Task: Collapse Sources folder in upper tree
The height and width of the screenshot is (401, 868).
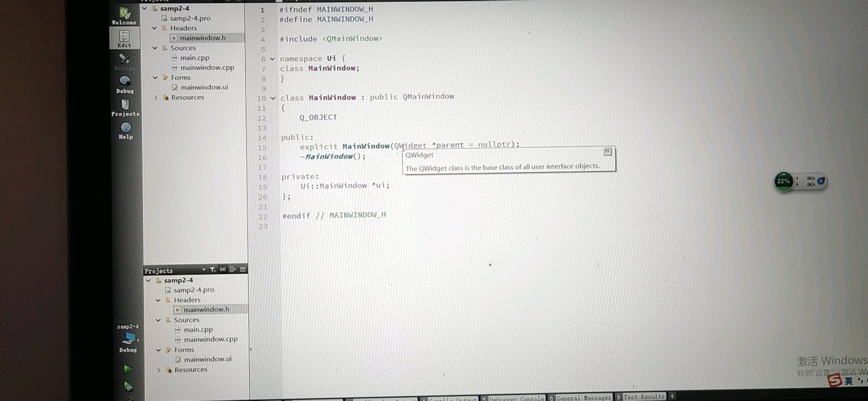Action: point(155,48)
